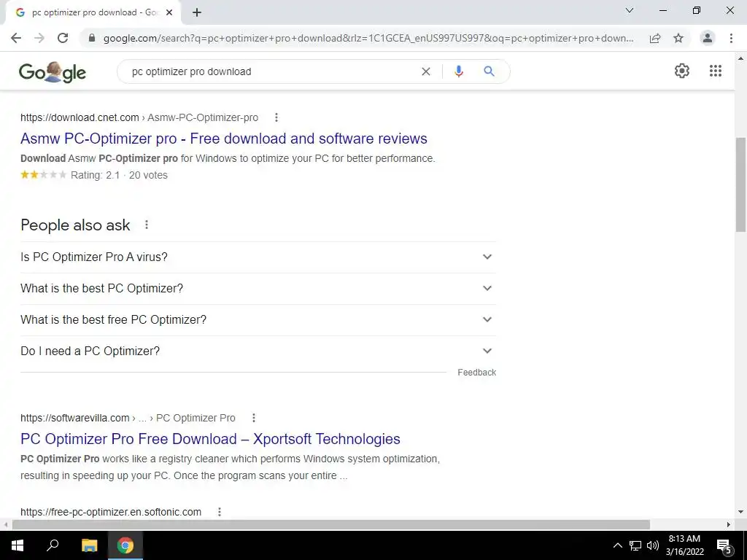The width and height of the screenshot is (747, 560).
Task: Click the scroll-right arrow of the horizontal scrollbar
Action: (x=729, y=525)
